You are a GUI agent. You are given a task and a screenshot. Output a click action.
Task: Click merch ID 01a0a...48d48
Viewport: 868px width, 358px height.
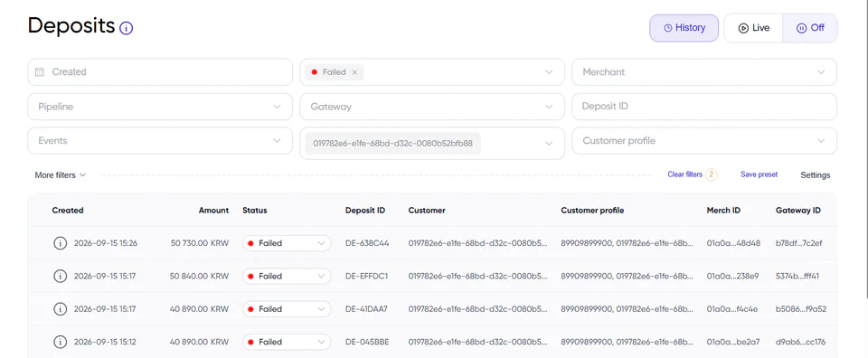pos(733,243)
